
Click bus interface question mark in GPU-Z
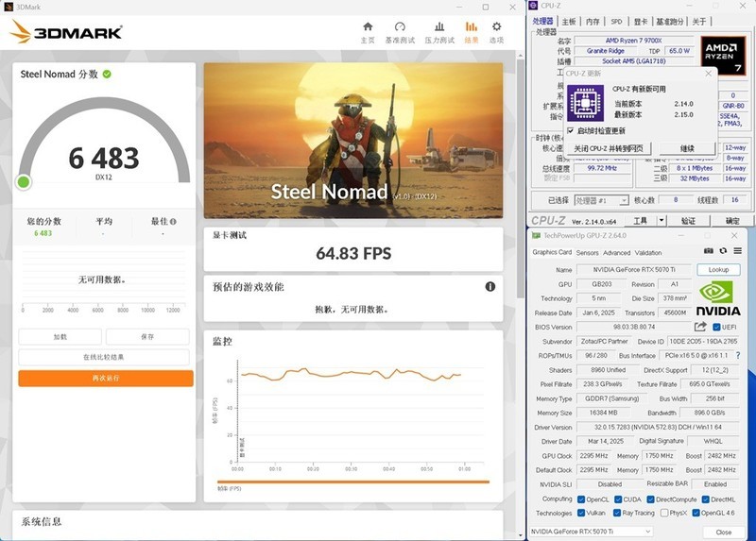point(738,356)
